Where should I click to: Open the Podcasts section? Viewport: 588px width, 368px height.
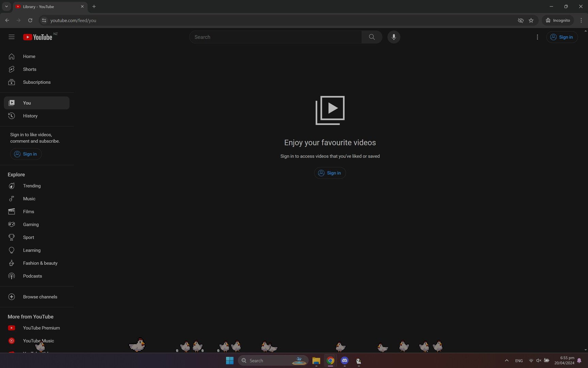coord(32,276)
